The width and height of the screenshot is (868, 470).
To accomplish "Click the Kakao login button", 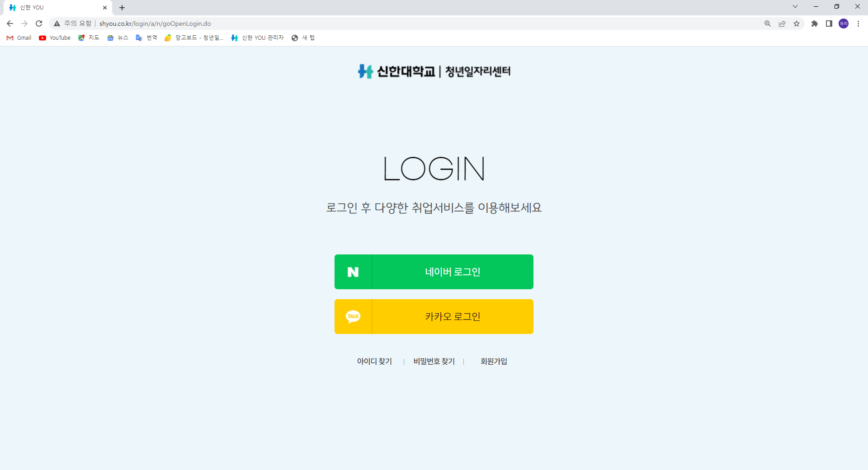I will (434, 316).
